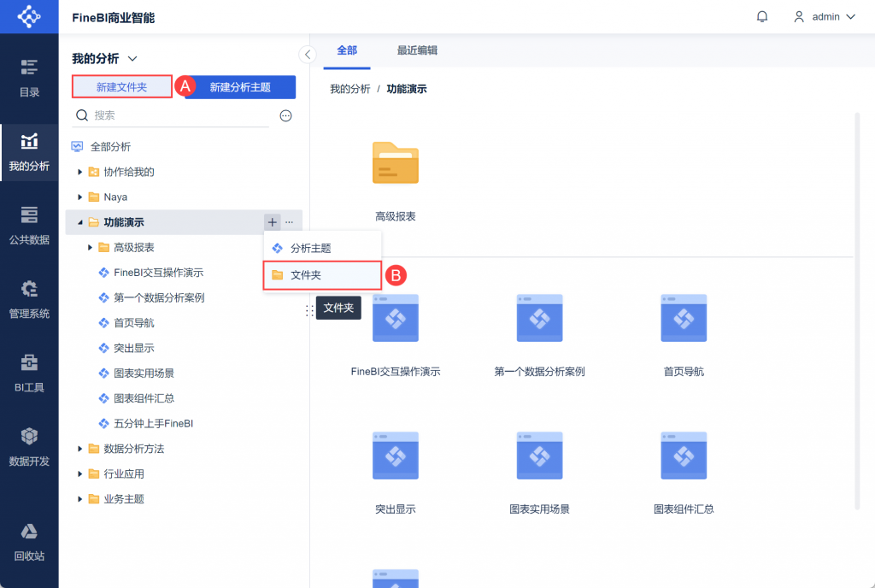Screen dimensions: 875x588
Task: Select 五分钟上手FineBI in the tree
Action: pos(154,423)
